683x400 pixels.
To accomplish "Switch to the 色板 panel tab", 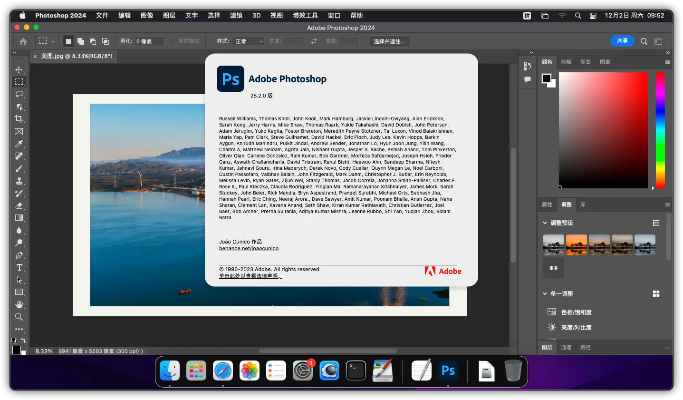I will tap(567, 62).
